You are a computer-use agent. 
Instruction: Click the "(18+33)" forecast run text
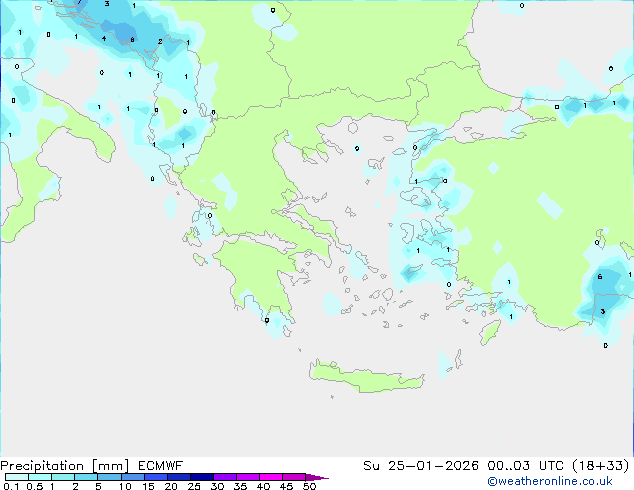pos(601,466)
